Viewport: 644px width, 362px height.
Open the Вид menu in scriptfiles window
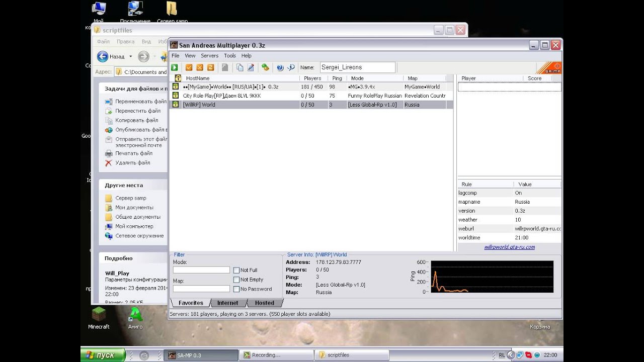pos(146,42)
